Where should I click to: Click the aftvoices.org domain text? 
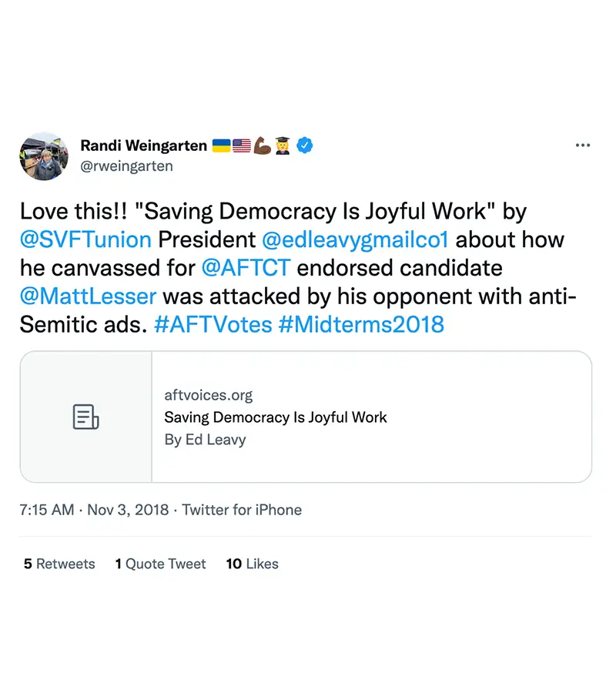click(209, 395)
